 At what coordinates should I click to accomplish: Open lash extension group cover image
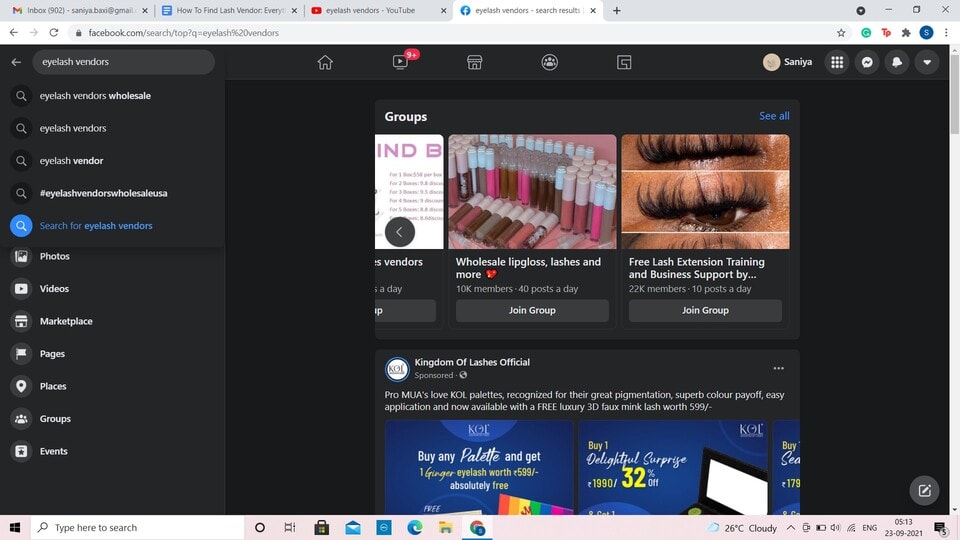705,192
